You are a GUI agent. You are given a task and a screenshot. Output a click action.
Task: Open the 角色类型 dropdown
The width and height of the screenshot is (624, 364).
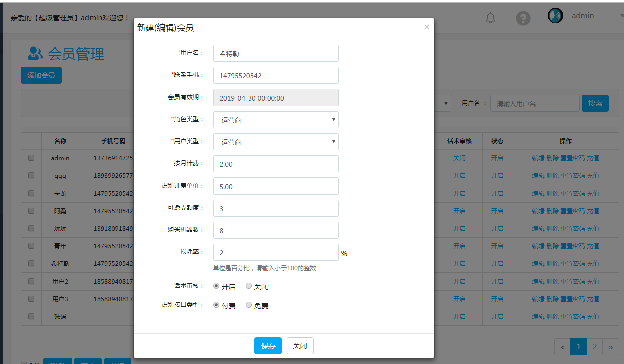point(276,120)
